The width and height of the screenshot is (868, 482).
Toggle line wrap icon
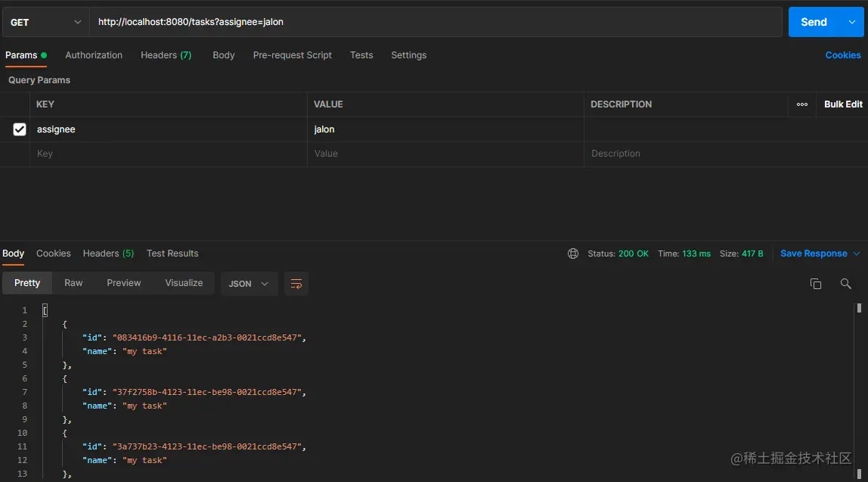coord(296,284)
